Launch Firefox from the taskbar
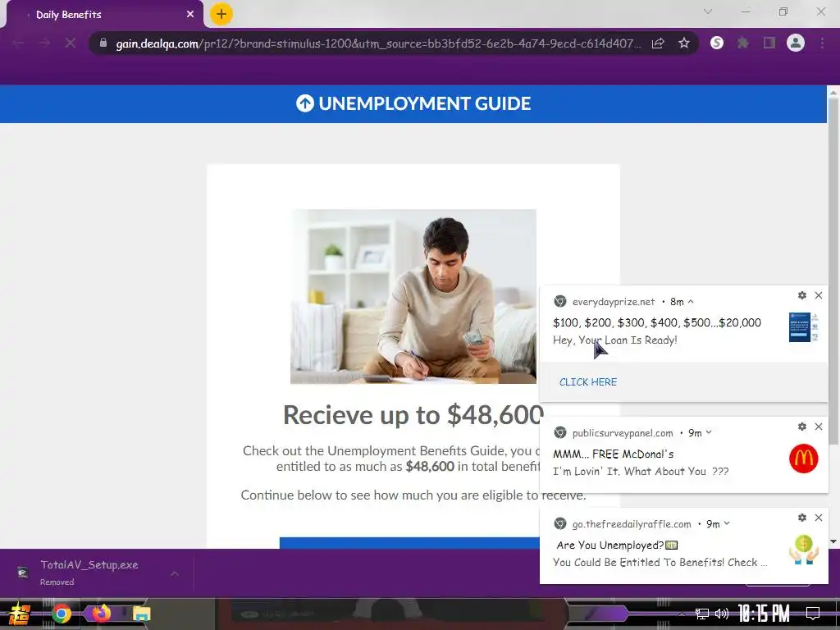 click(x=101, y=613)
